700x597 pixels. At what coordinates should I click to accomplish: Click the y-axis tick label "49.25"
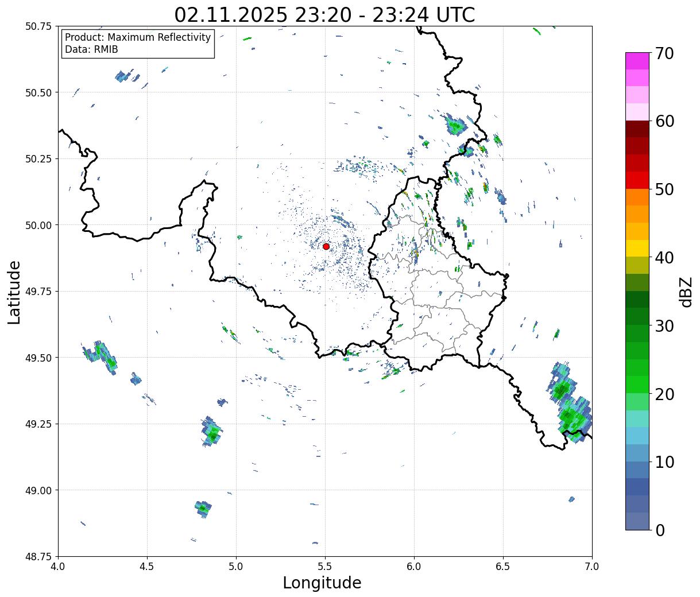pyautogui.click(x=38, y=424)
